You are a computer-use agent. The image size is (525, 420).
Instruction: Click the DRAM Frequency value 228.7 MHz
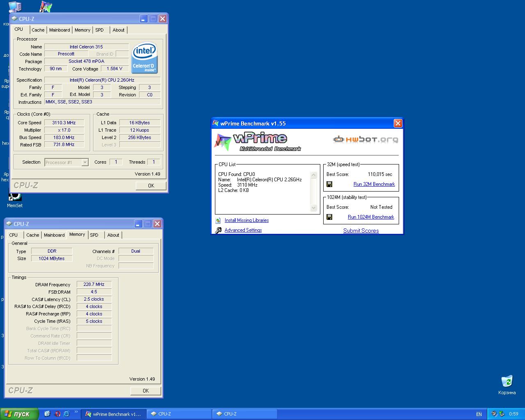[94, 284]
